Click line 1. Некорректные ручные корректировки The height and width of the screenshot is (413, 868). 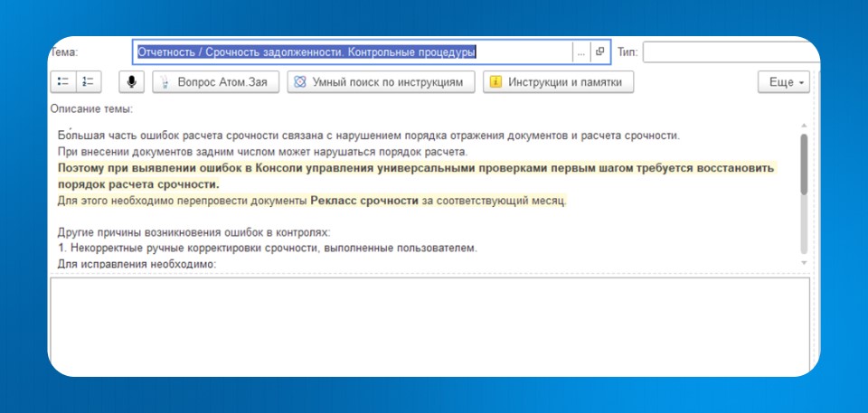pyautogui.click(x=267, y=248)
